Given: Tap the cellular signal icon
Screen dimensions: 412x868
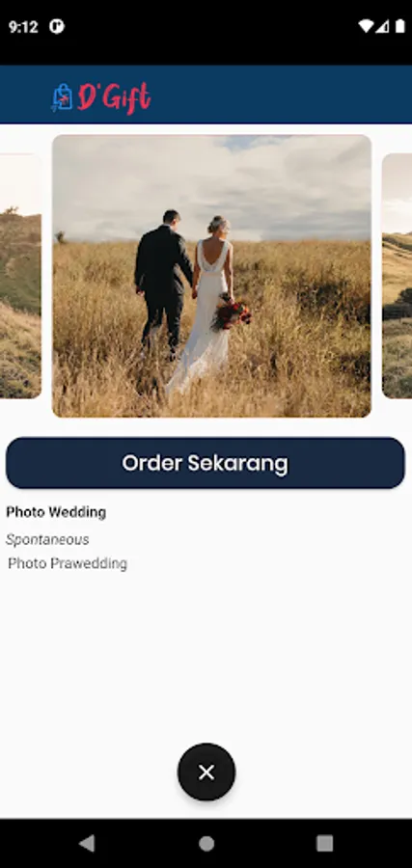Looking at the screenshot, I should [382, 26].
